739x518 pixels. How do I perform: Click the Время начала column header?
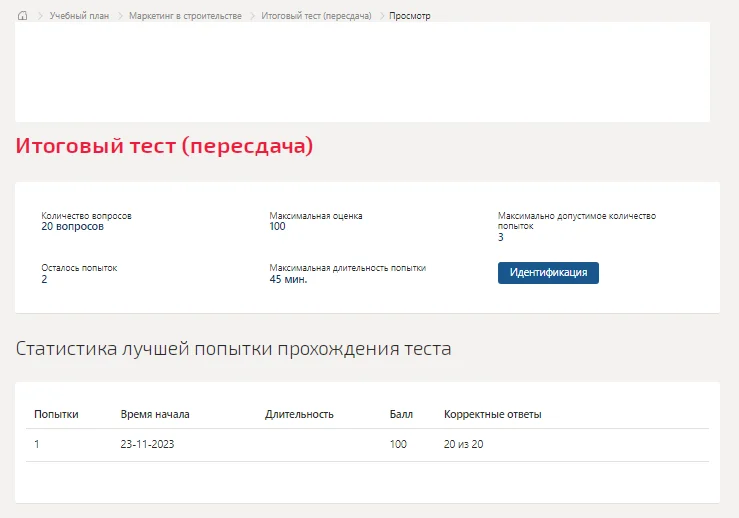click(x=155, y=414)
